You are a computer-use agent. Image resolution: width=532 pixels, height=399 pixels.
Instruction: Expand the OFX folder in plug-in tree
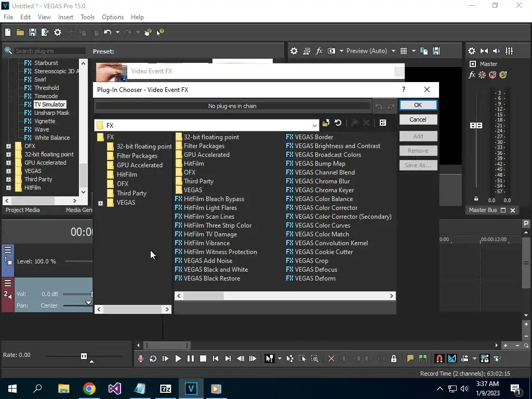tap(8, 146)
